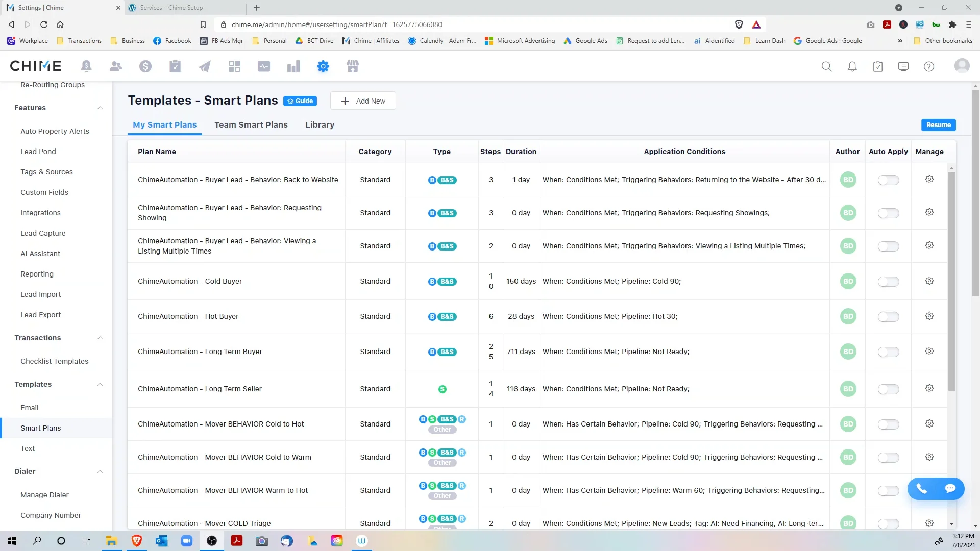
Task: Enable Auto Apply for ChimeAutomation - Cold Buyer
Action: click(x=888, y=281)
